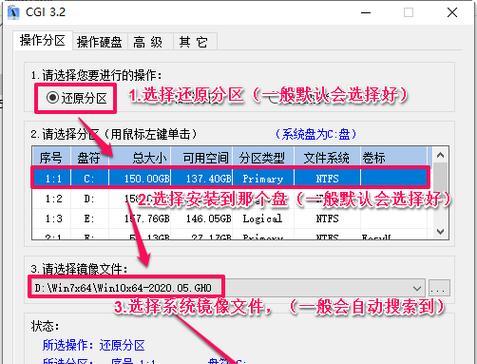This screenshot has height=364, width=477.
Task: Open the 高级 tab
Action: coord(148,42)
